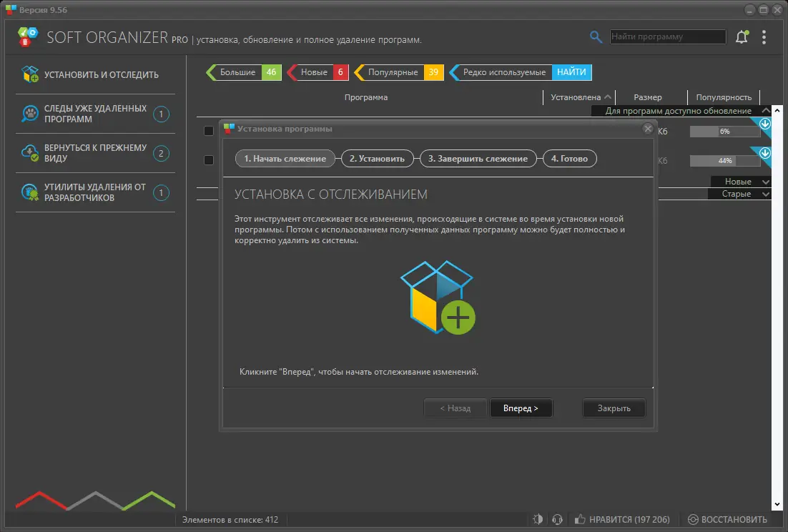
Task: Click the thumbs-up like icon
Action: click(580, 519)
